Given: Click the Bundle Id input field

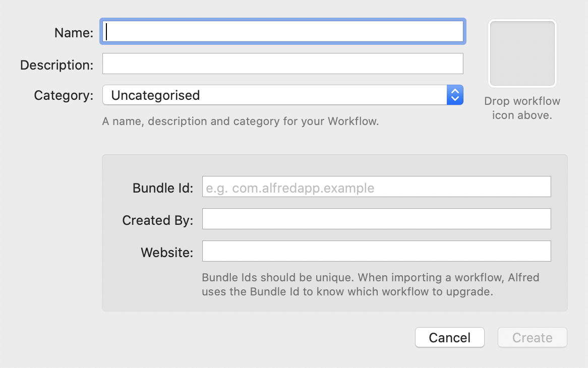Looking at the screenshot, I should pyautogui.click(x=377, y=187).
